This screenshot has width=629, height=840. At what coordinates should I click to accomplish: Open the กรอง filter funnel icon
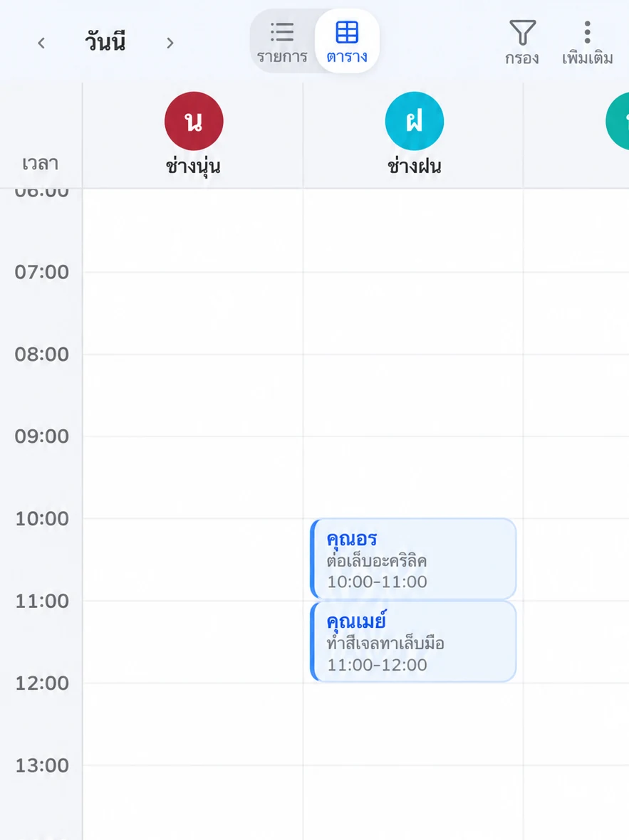pyautogui.click(x=522, y=33)
